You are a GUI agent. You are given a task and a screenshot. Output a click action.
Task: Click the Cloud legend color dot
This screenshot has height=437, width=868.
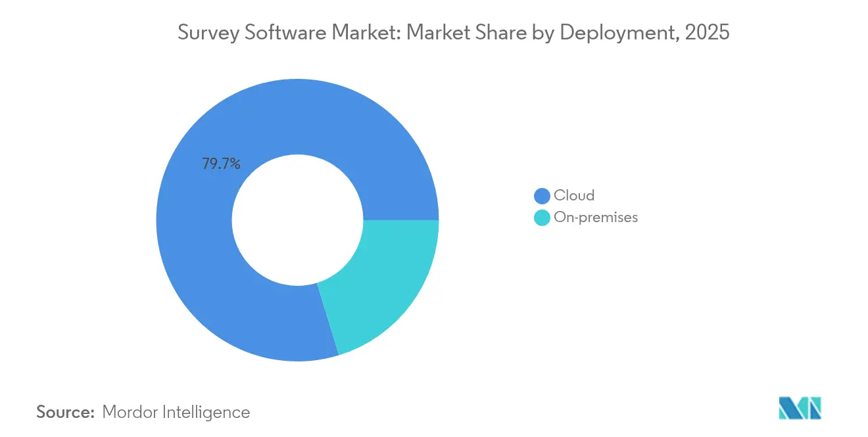[542, 196]
